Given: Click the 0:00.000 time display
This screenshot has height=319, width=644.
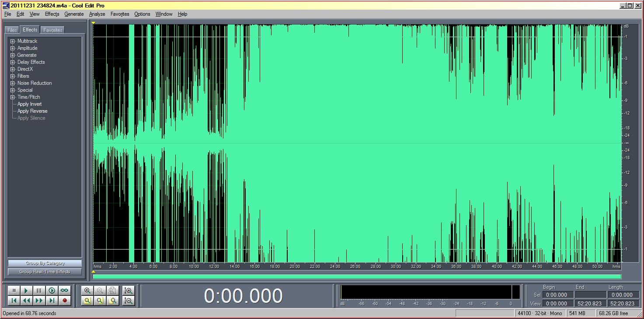Looking at the screenshot, I should 243,296.
